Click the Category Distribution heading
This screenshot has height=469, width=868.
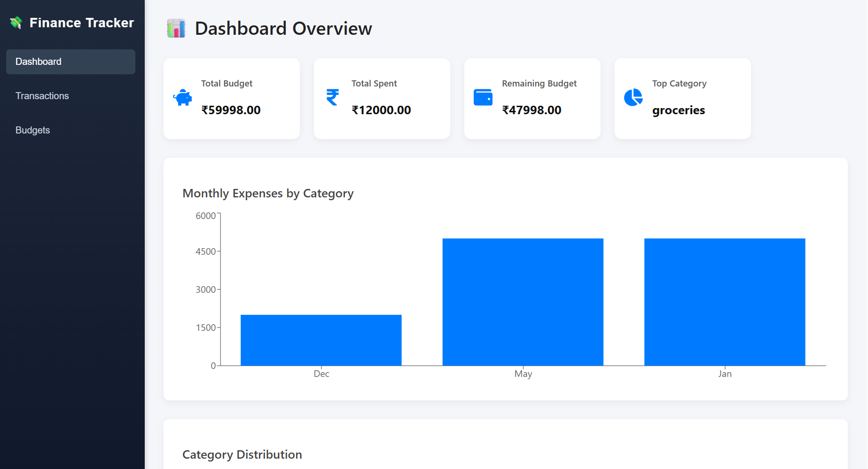point(242,454)
